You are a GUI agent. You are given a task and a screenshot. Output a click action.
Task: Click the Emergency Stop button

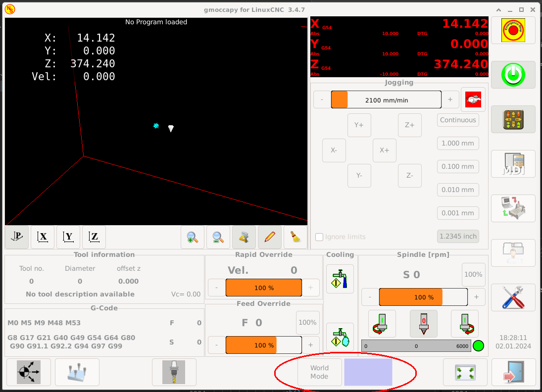(513, 30)
